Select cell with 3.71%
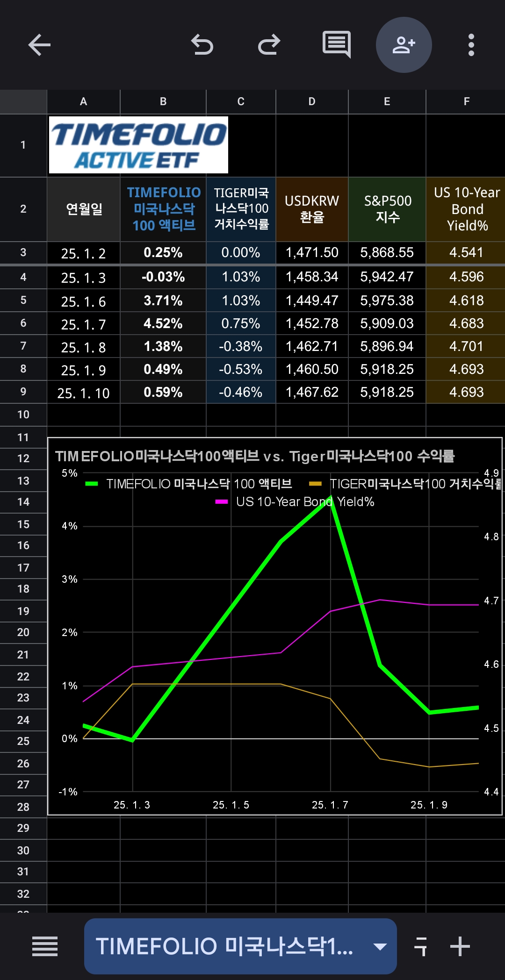505x980 pixels. click(x=163, y=300)
